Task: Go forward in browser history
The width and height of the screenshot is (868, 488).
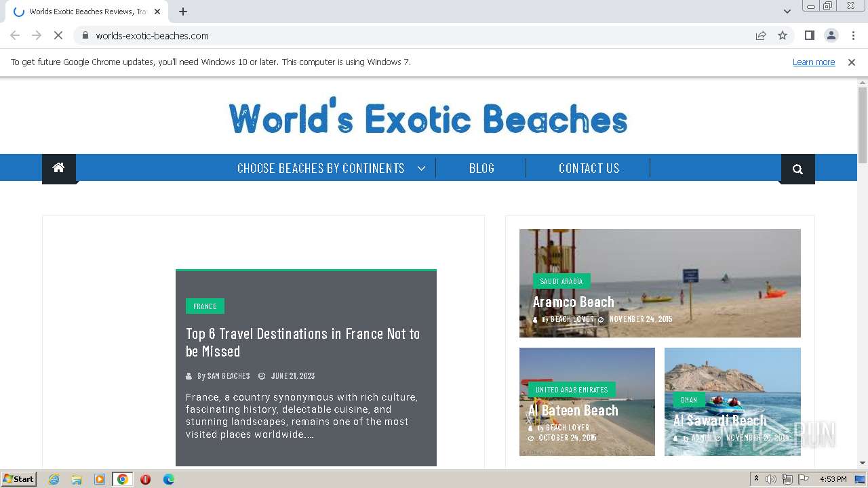Action: (37, 36)
